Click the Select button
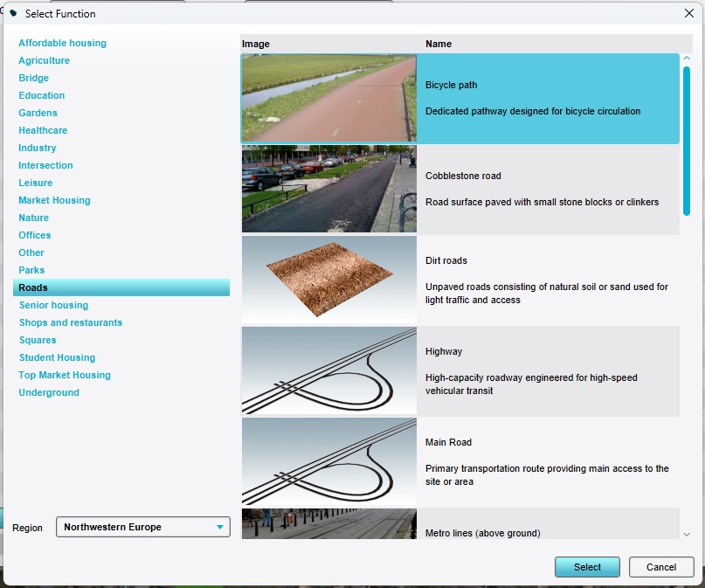The height and width of the screenshot is (588, 705). (587, 567)
